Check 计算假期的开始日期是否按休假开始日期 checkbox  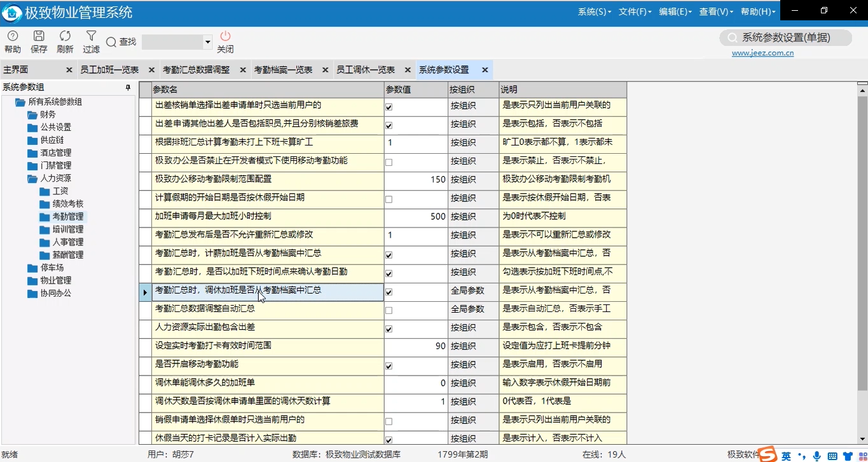click(x=389, y=200)
